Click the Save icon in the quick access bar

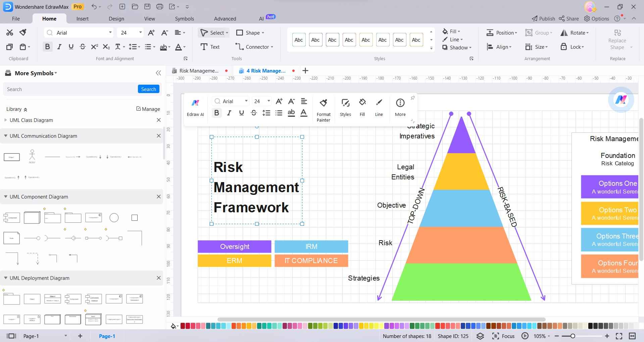[147, 7]
